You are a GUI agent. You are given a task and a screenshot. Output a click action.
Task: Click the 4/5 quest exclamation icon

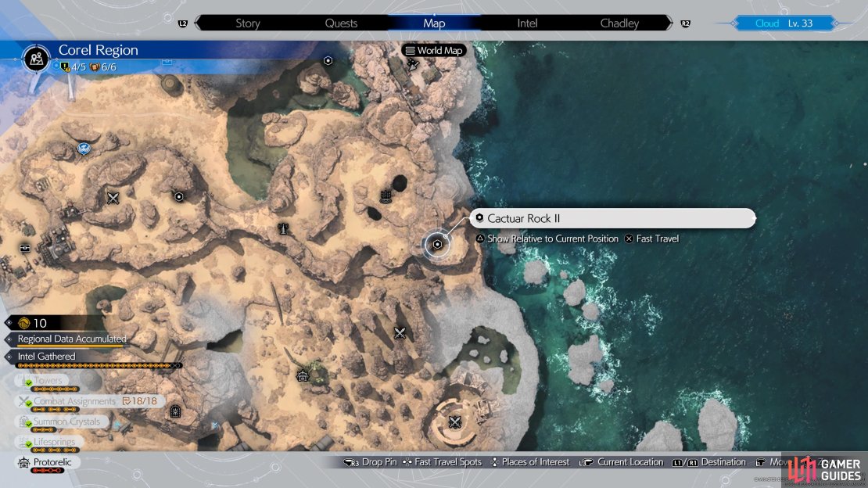[66, 67]
